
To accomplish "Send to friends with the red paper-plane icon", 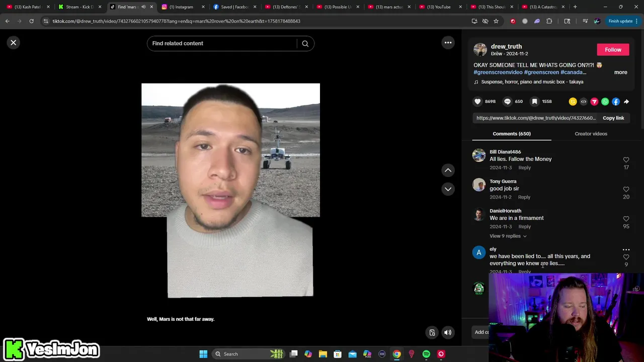I will [594, 102].
